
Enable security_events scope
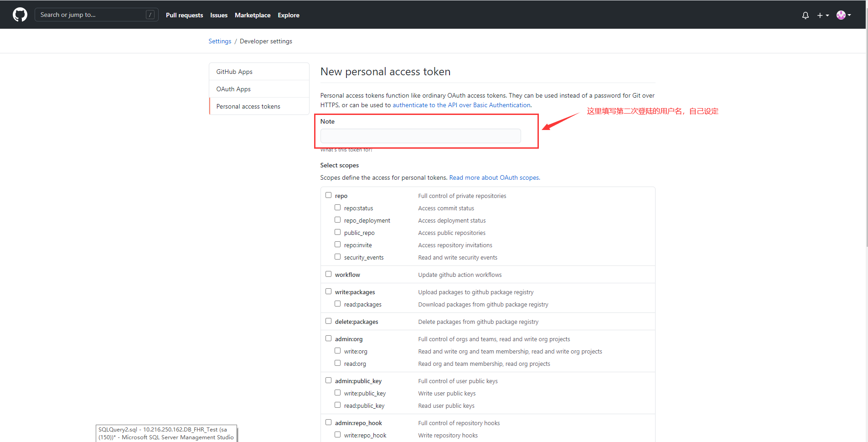pos(337,257)
